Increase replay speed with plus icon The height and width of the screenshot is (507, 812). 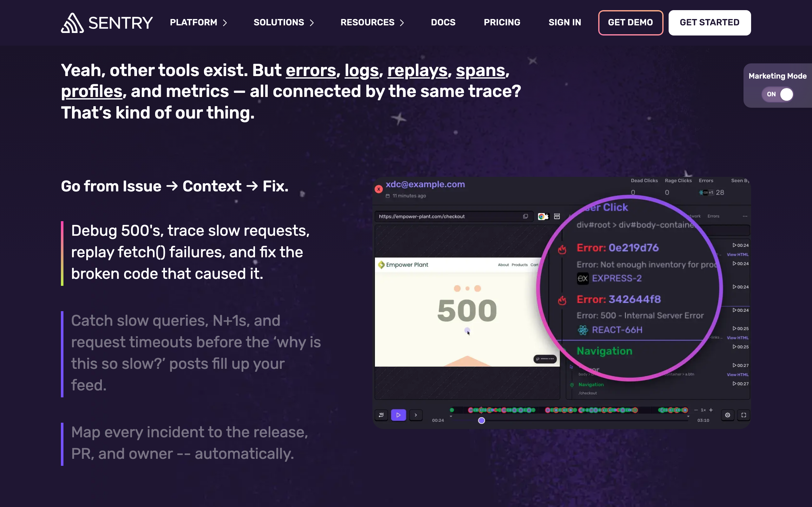[711, 410]
